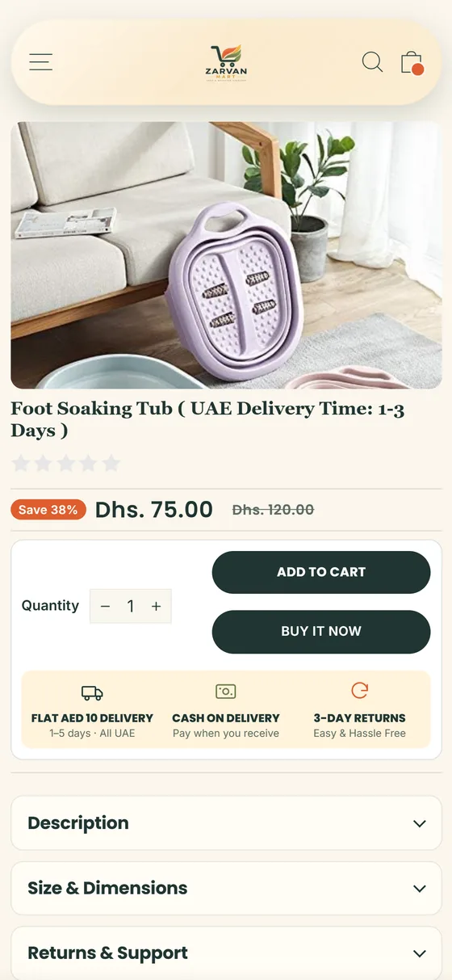Image resolution: width=452 pixels, height=980 pixels.
Task: Open the shopping bag cart icon
Action: coord(412,62)
